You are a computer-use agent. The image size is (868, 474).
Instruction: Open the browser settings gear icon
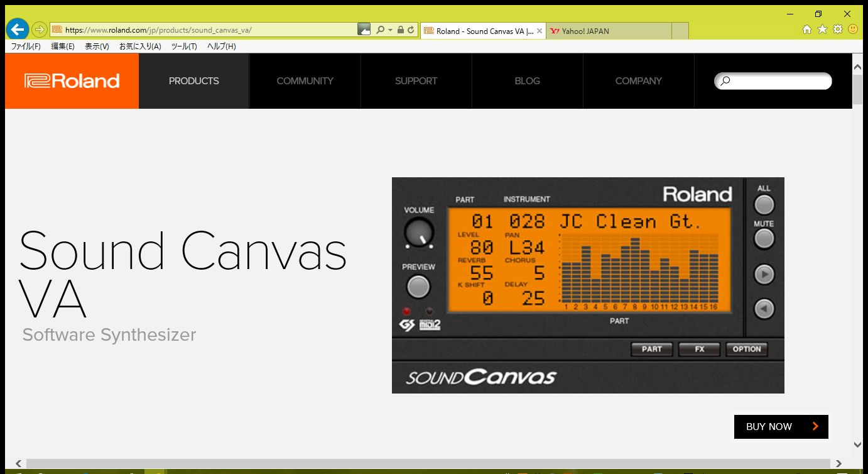(837, 29)
